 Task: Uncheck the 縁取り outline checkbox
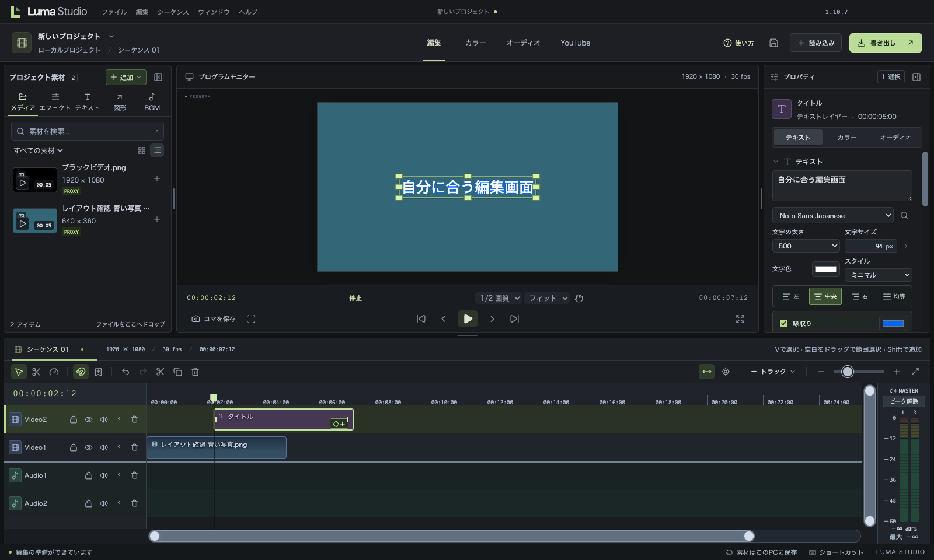784,323
